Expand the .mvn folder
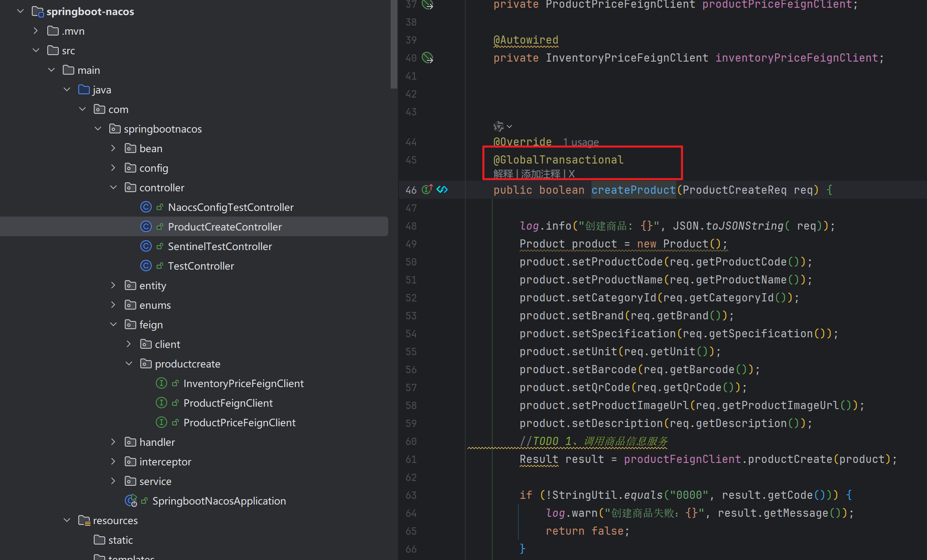Viewport: 927px width, 560px height. [36, 31]
